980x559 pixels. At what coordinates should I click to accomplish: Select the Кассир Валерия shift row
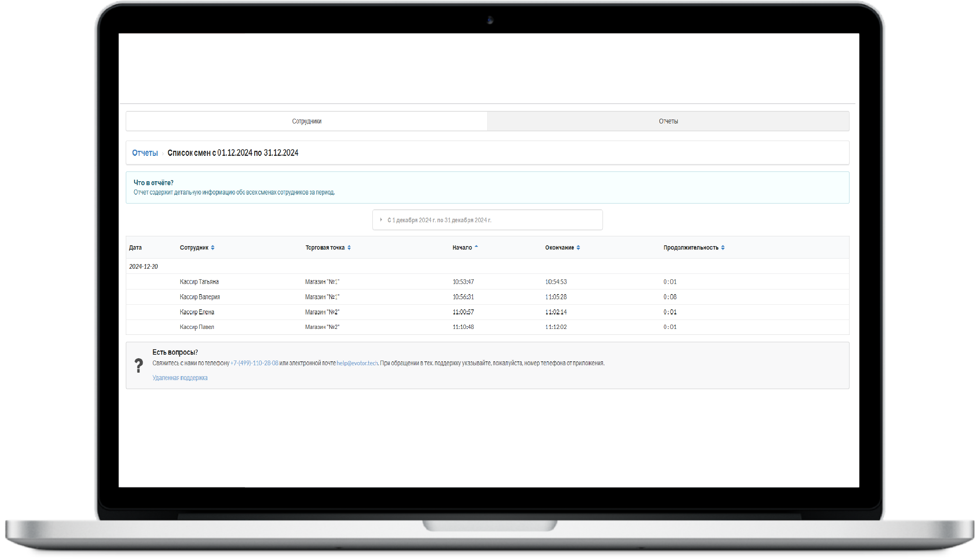click(x=200, y=297)
